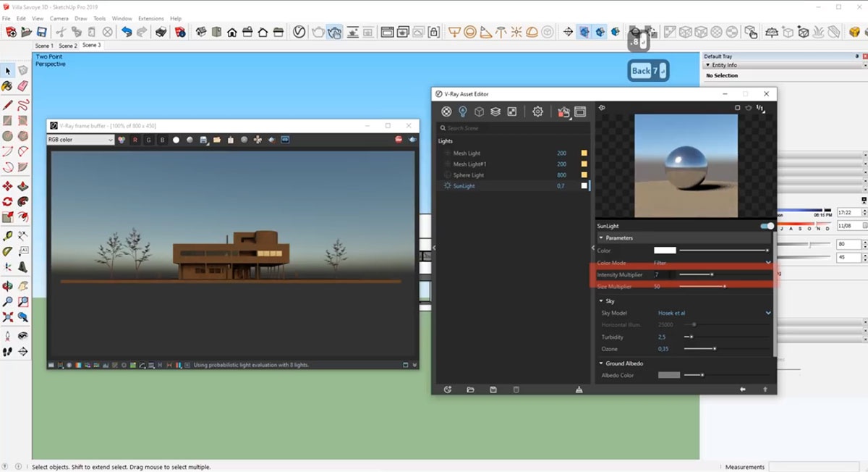Switch to the Scene 2 tab
The image size is (868, 472).
(67, 46)
